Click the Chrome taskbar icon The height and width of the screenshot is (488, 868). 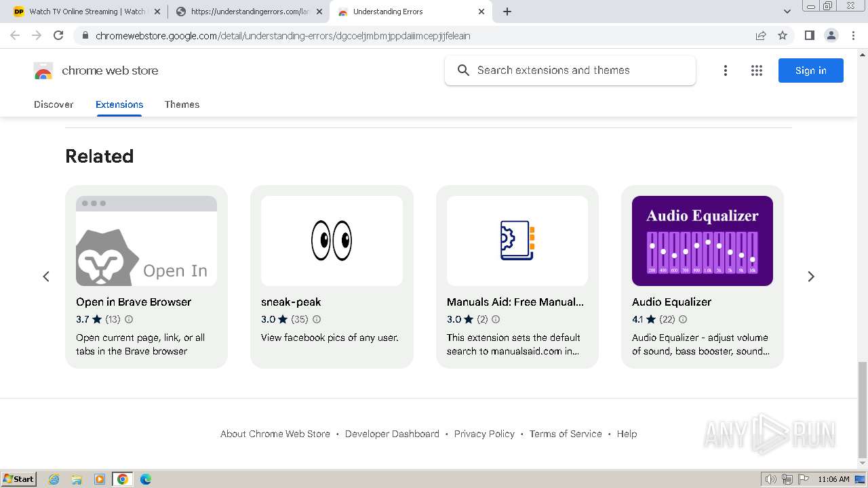pos(123,479)
